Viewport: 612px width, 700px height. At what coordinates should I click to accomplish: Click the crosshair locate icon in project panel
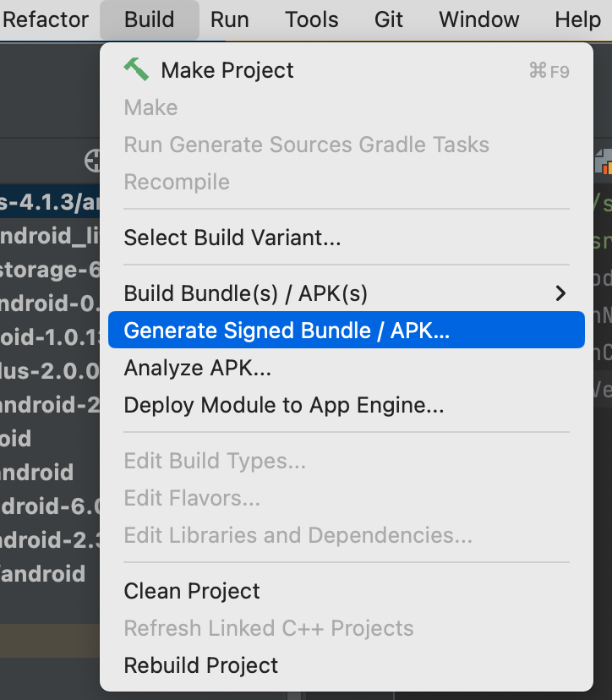(92, 161)
